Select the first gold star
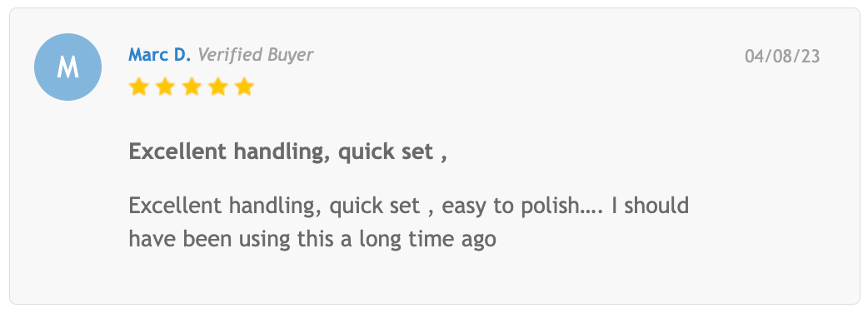 coord(138,87)
